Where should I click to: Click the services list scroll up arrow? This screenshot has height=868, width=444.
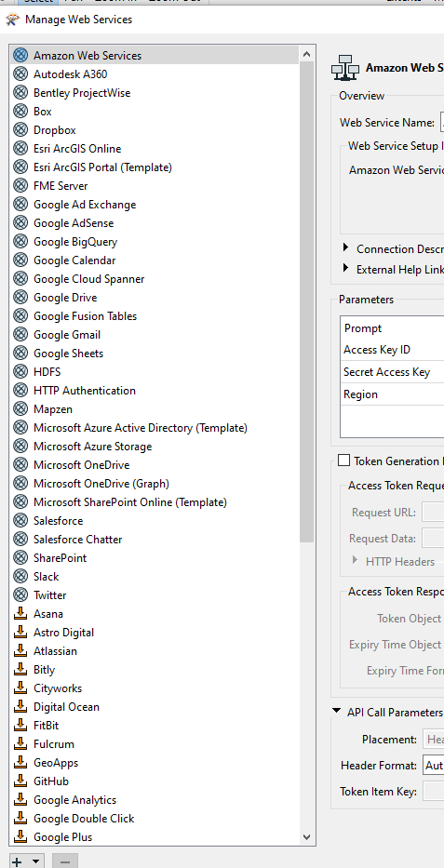pos(306,54)
